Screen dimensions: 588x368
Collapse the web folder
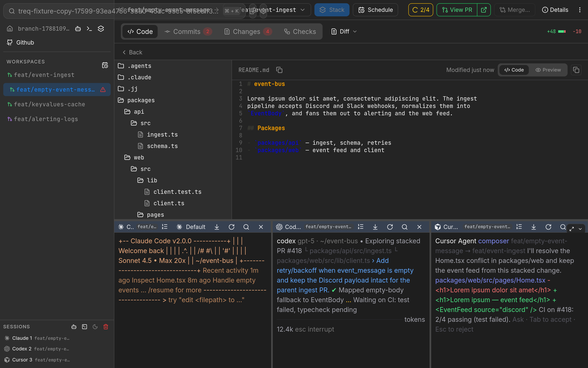click(173, 157)
